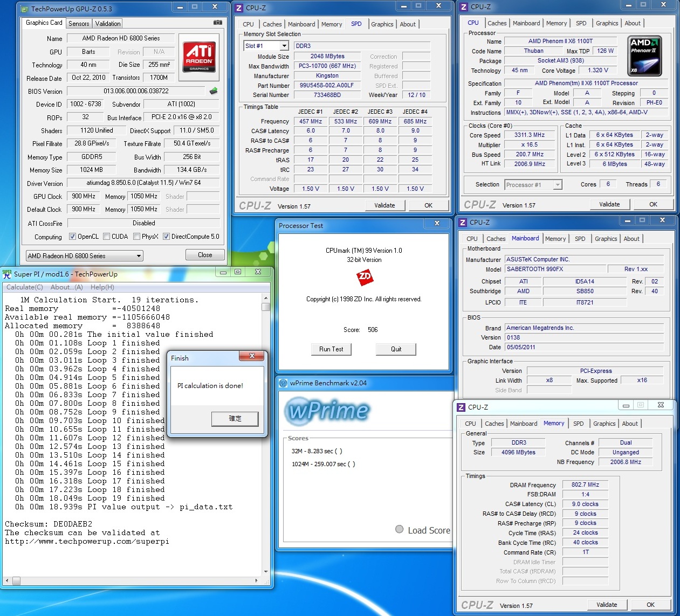Switch to the Sensors tab in GPU-Z
The image size is (680, 616).
point(79,24)
